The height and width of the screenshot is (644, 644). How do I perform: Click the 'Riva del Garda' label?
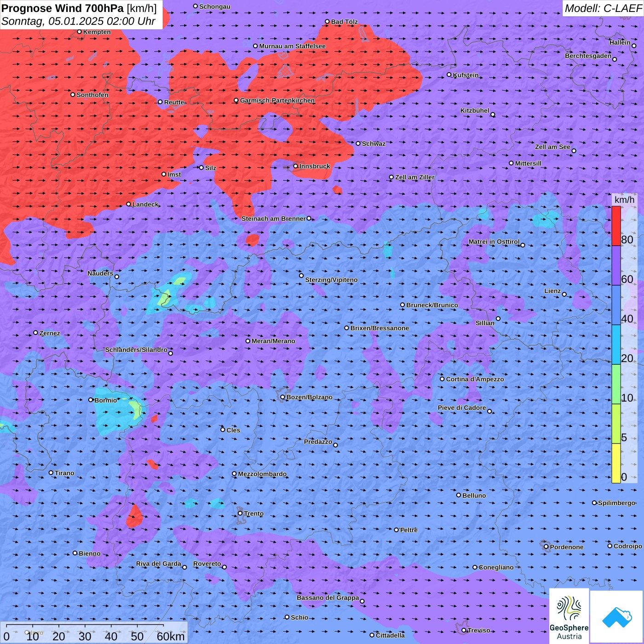coord(159,563)
